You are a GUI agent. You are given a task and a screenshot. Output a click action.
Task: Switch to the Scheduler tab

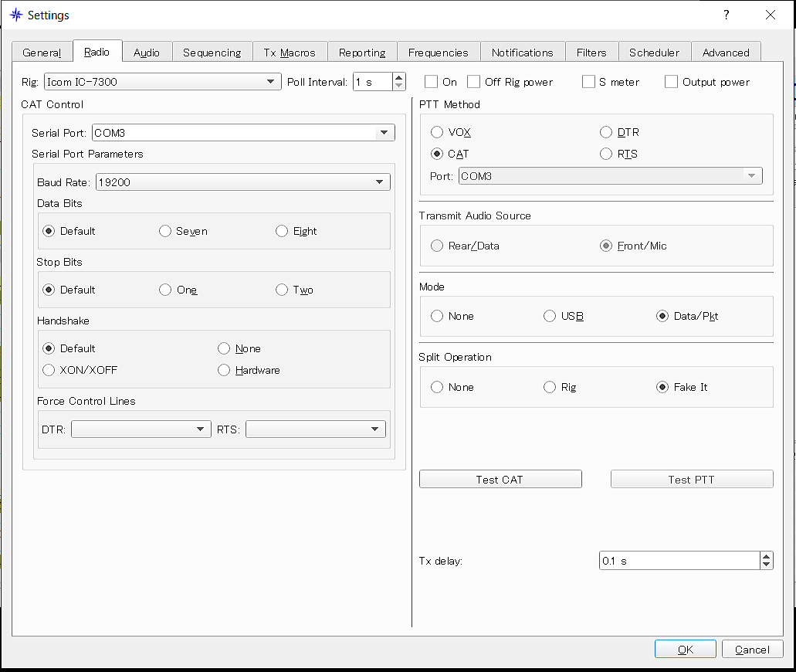(655, 53)
